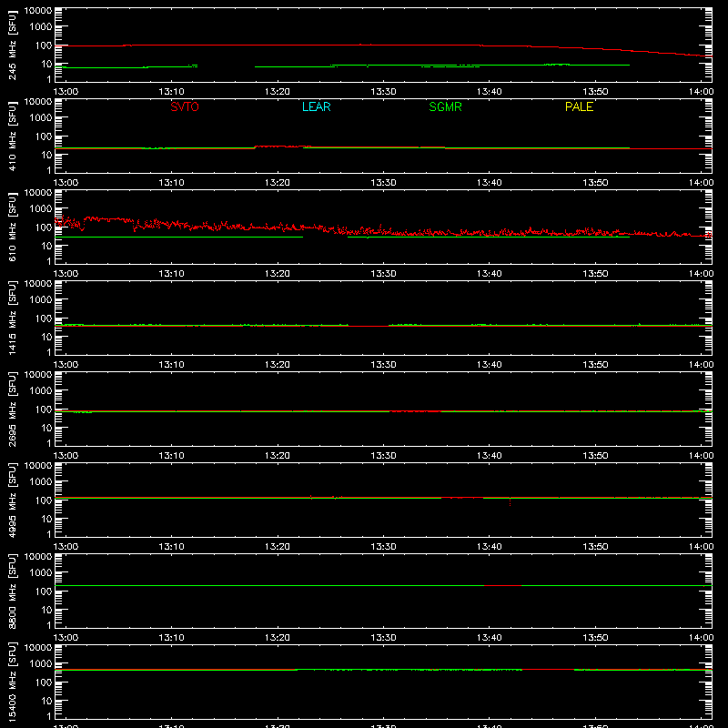Image resolution: width=728 pixels, height=728 pixels.
Task: Select the 245 MHz [SFU] axis title
Action: [x=12, y=45]
